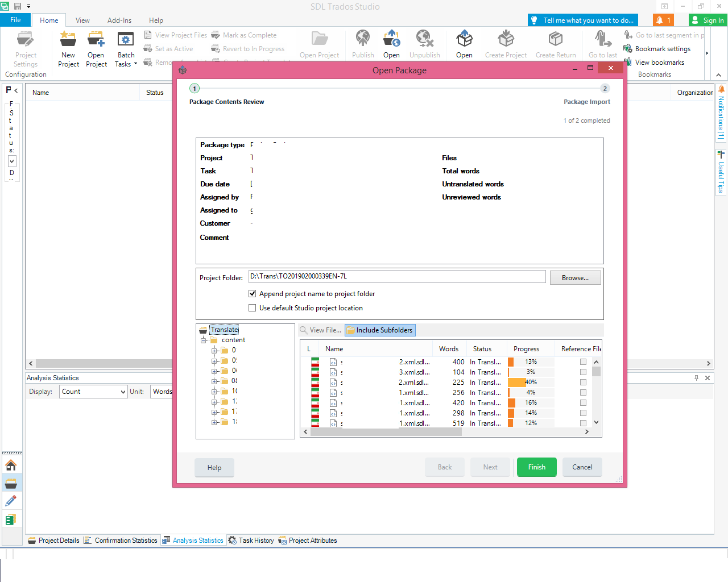Click the Publish globe icon
The image size is (728, 582).
click(363, 39)
